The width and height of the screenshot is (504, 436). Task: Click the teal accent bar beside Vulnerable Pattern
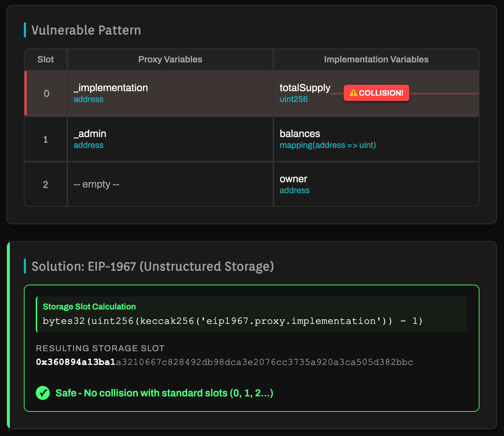[x=25, y=30]
